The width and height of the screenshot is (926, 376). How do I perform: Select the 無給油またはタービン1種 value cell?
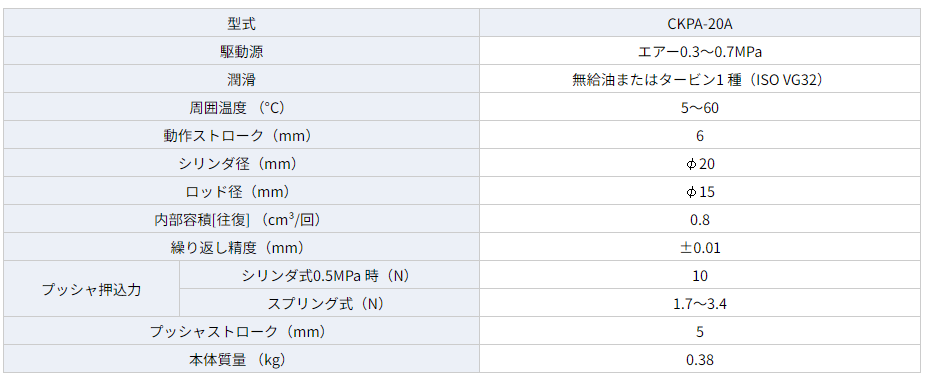[x=700, y=79]
